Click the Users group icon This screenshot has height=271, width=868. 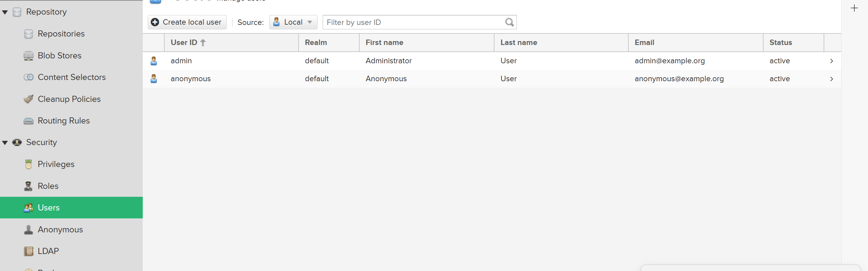click(x=29, y=208)
